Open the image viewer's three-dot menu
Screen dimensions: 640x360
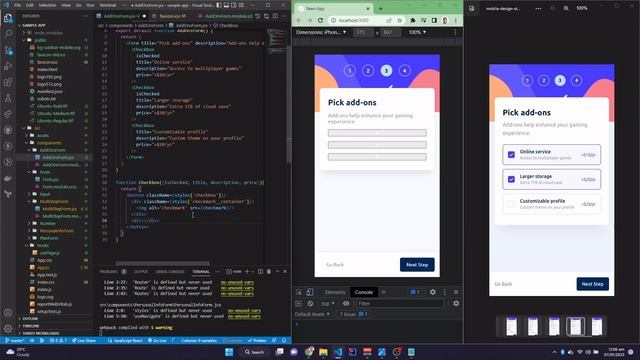(x=538, y=8)
